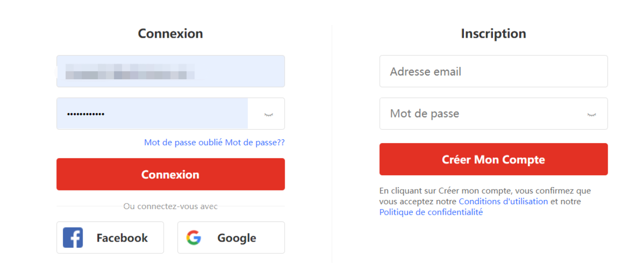Click the filled email field under Connexion
This screenshot has height=274, width=644.
[171, 71]
